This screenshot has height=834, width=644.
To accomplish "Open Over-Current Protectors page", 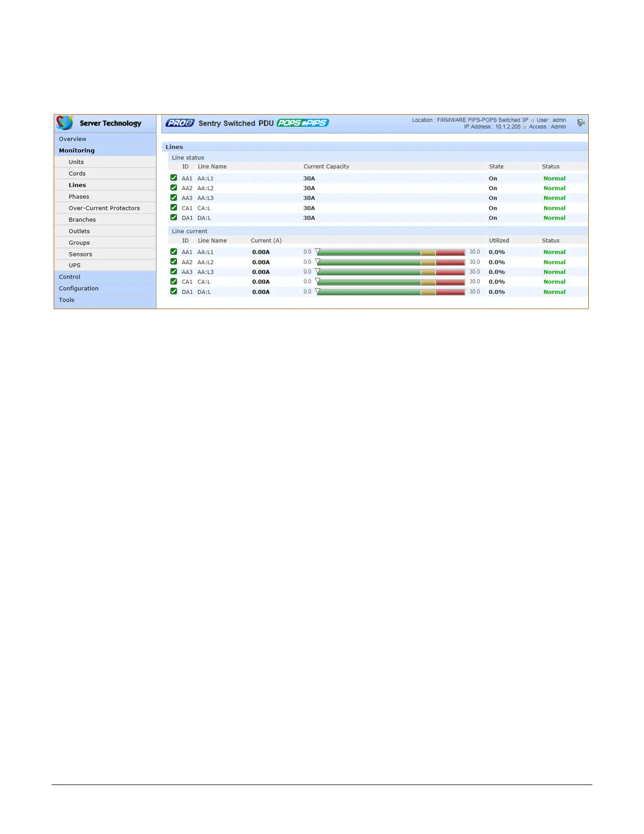I will click(x=104, y=208).
